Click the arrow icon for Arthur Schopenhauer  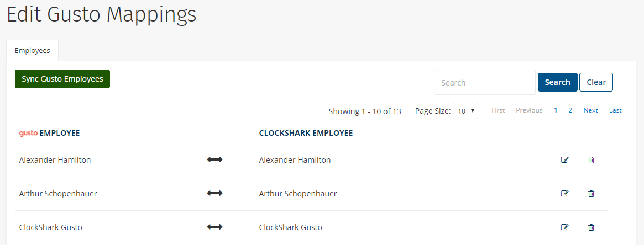214,193
